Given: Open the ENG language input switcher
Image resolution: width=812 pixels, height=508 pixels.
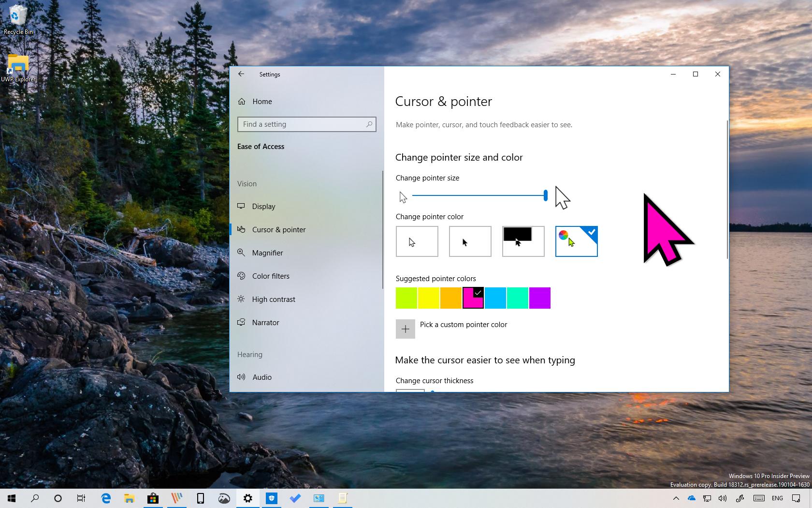Looking at the screenshot, I should point(777,498).
